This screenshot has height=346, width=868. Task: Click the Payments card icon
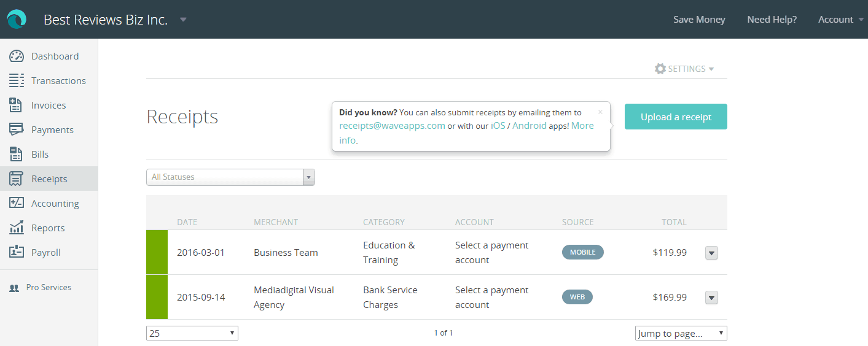17,129
